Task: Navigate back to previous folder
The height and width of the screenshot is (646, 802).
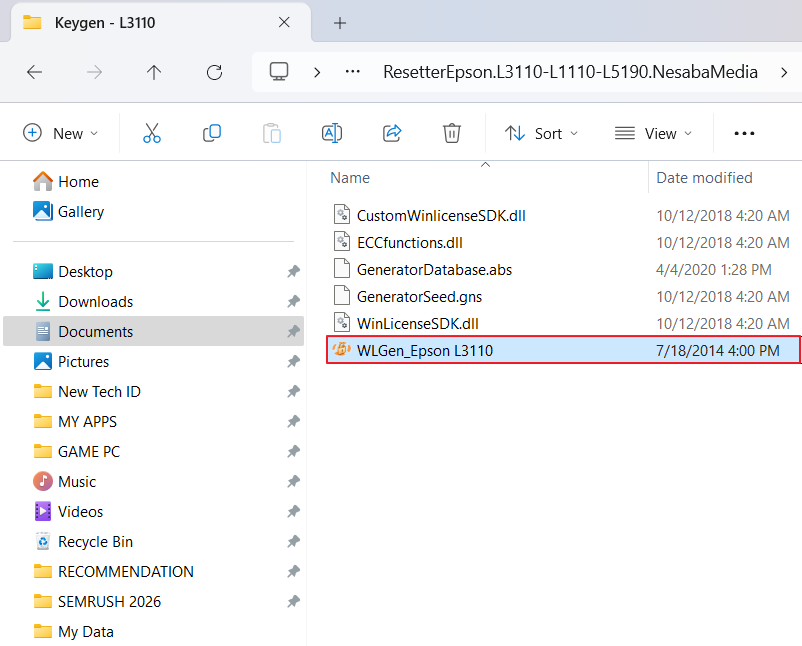Action: pyautogui.click(x=34, y=72)
